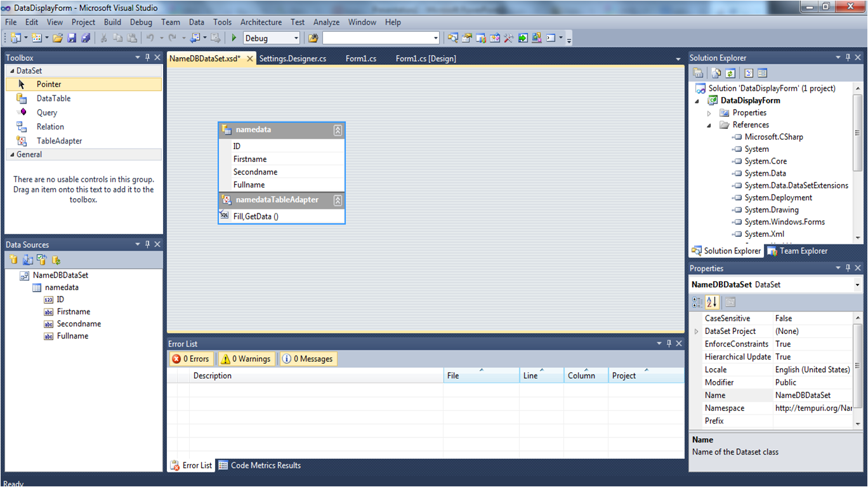Close the NameDBDataSet.xsd tab
The width and height of the screenshot is (868, 487).
(250, 58)
